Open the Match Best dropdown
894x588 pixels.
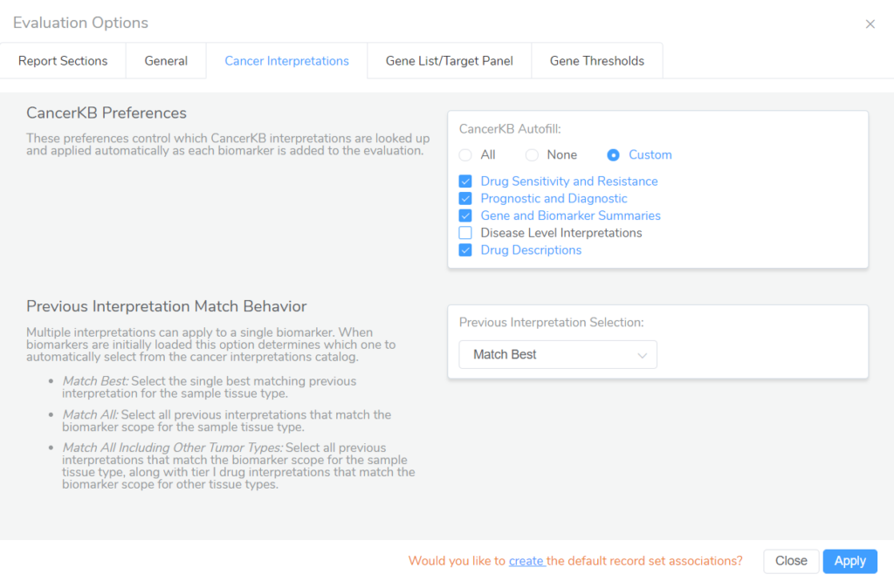click(558, 354)
